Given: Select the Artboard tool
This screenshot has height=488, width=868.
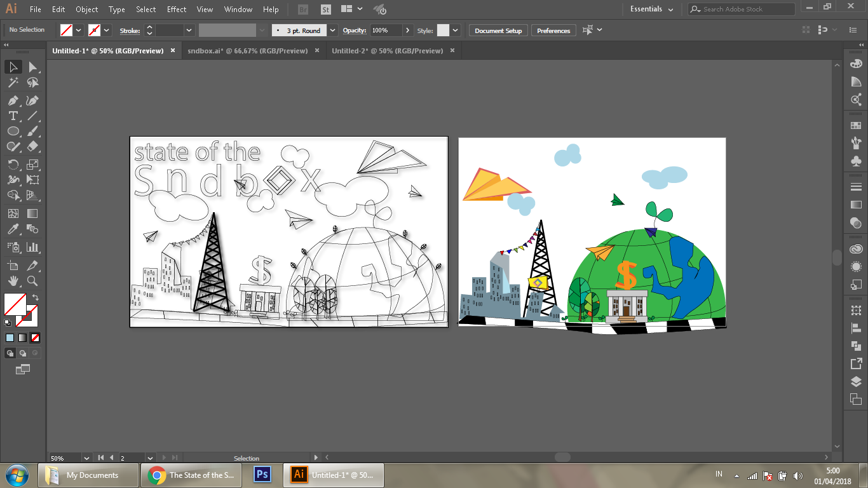Looking at the screenshot, I should click(13, 266).
